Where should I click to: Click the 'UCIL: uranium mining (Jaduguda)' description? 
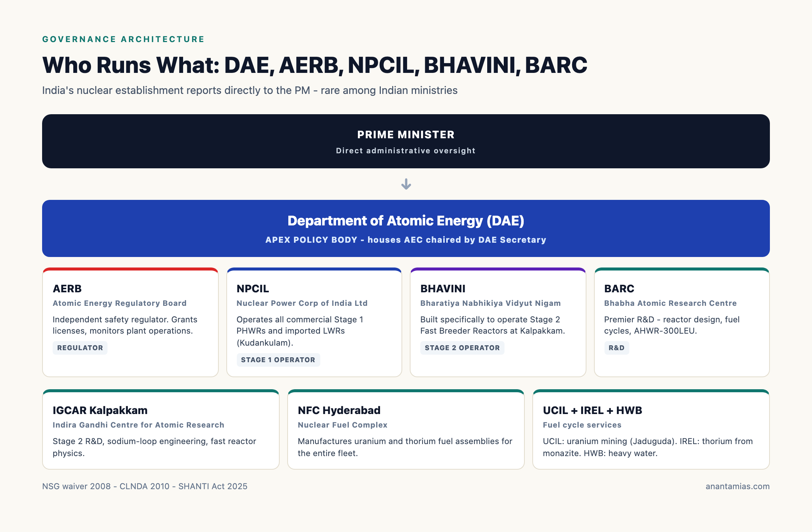(648, 447)
